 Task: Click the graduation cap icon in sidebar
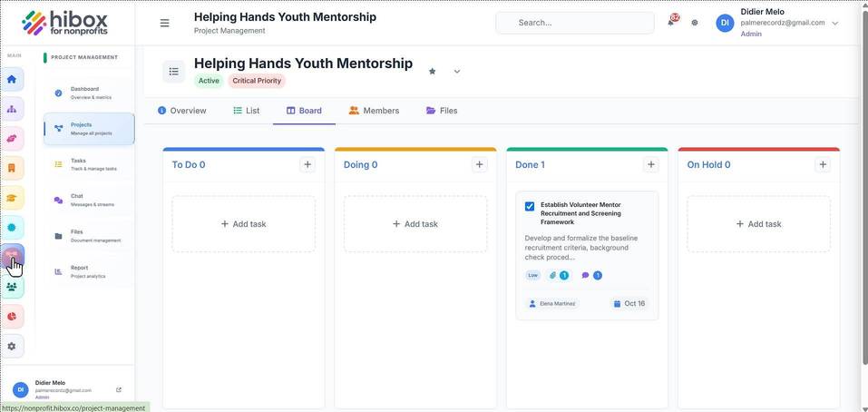click(12, 198)
